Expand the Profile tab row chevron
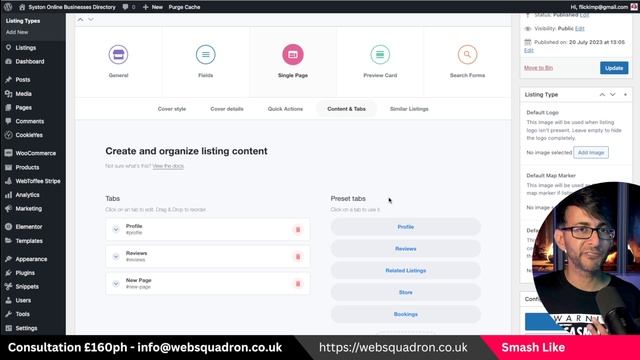This screenshot has height=360, width=640. tap(116, 229)
